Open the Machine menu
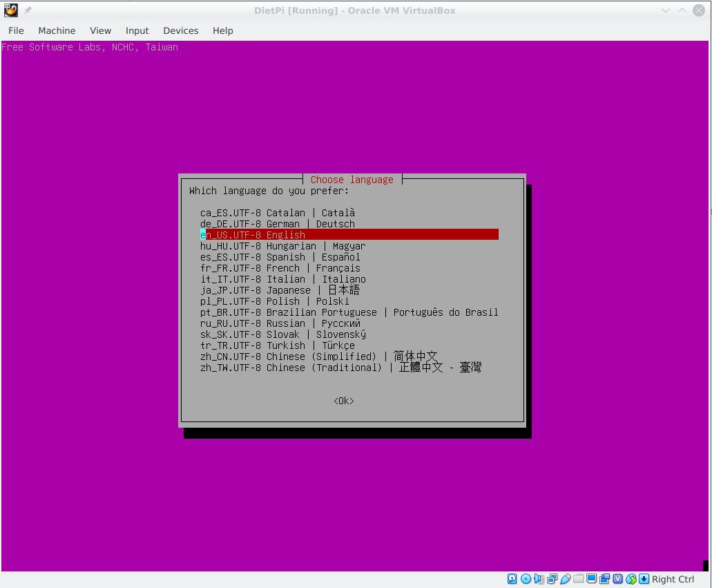The height and width of the screenshot is (588, 712). click(x=57, y=30)
